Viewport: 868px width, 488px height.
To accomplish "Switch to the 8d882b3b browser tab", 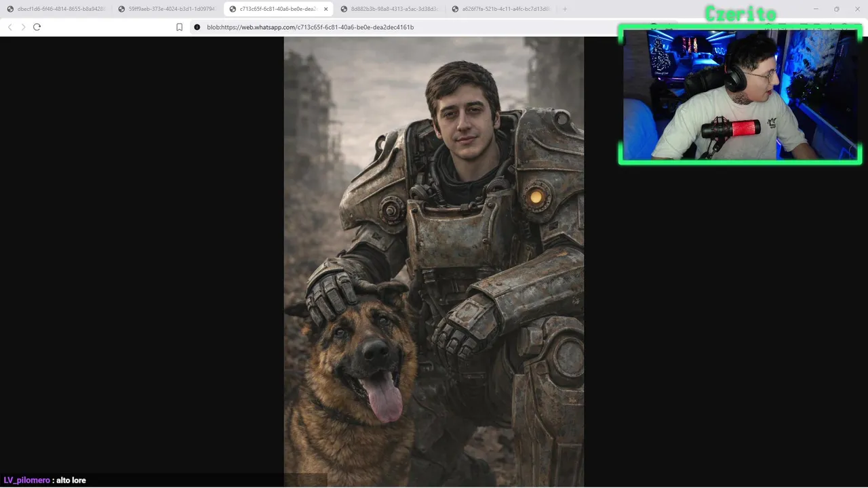I will point(389,9).
